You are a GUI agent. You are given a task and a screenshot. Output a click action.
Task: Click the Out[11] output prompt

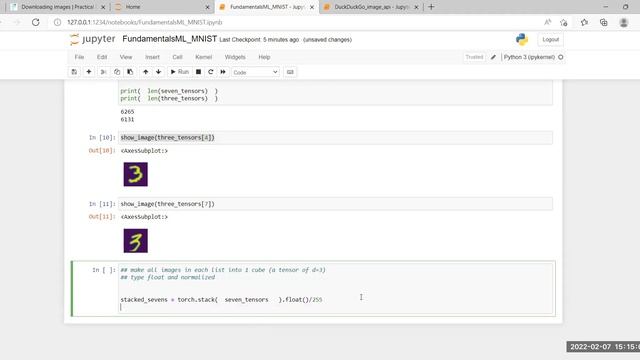102,217
